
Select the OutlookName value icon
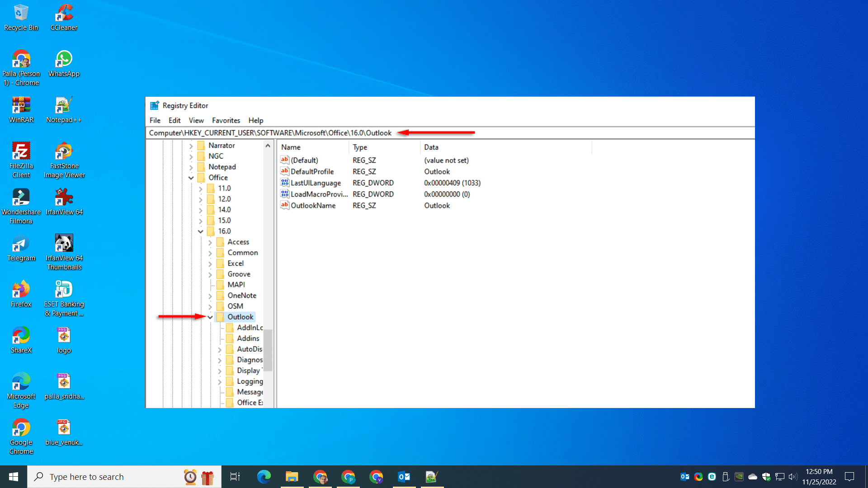point(284,205)
